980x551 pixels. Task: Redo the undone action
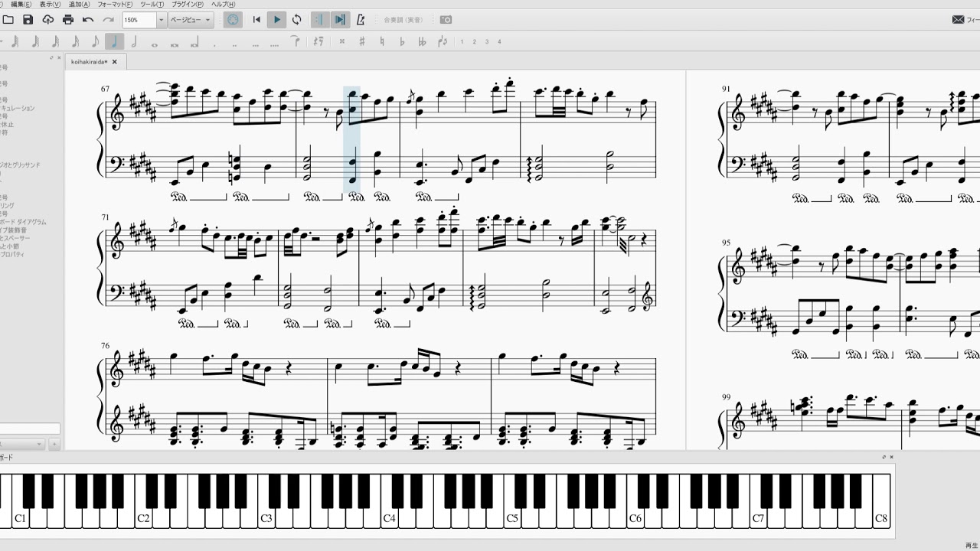(x=108, y=19)
